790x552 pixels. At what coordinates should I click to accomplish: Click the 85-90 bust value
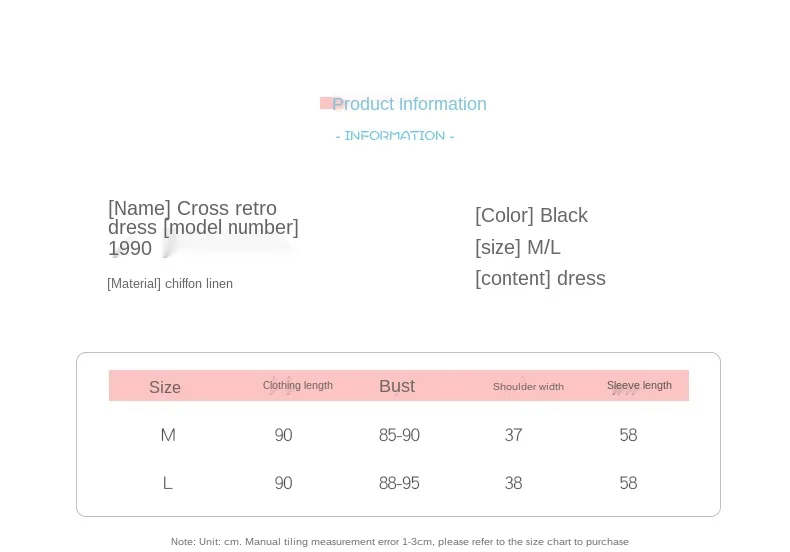(399, 435)
